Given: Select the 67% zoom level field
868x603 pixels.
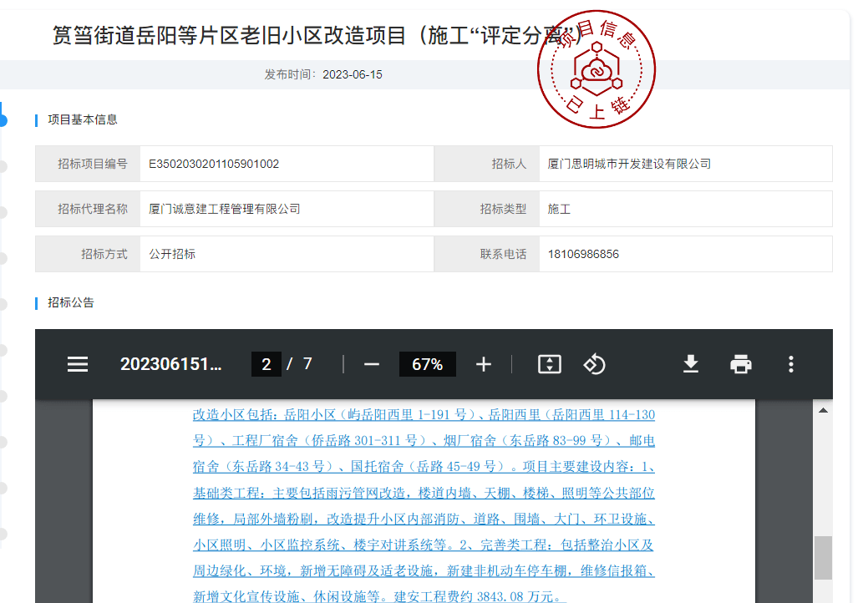Looking at the screenshot, I should pos(427,364).
